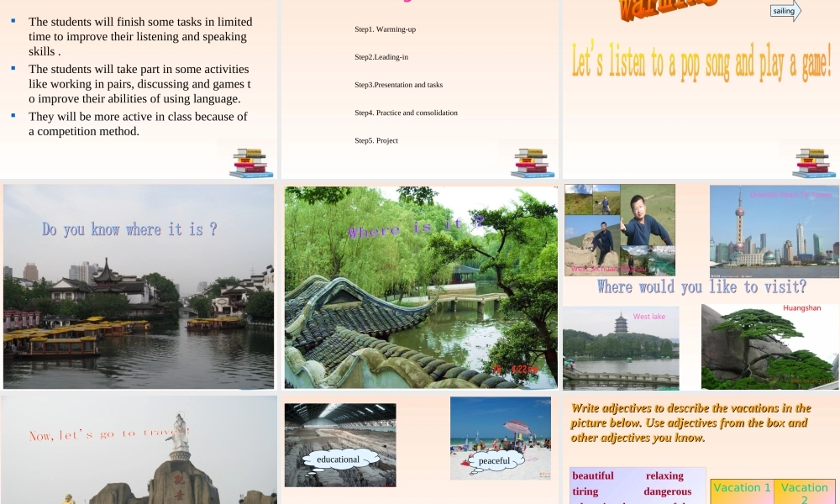Viewport: 840px width, 504px height.
Task: Click the 'Now, let's go to travel!' red text
Action: [x=110, y=433]
